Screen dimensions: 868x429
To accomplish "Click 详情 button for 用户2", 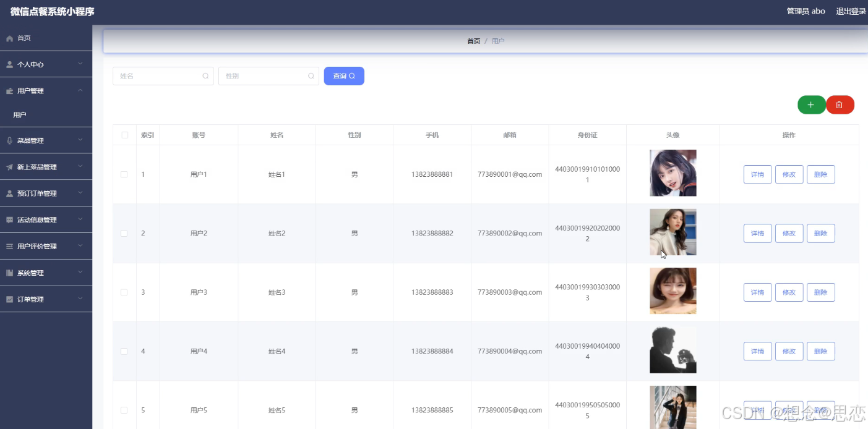I will 757,234.
